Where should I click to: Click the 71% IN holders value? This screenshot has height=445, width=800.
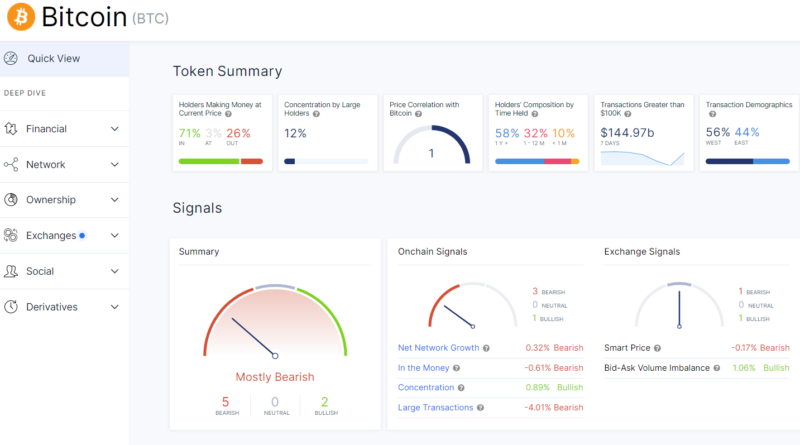pos(189,133)
